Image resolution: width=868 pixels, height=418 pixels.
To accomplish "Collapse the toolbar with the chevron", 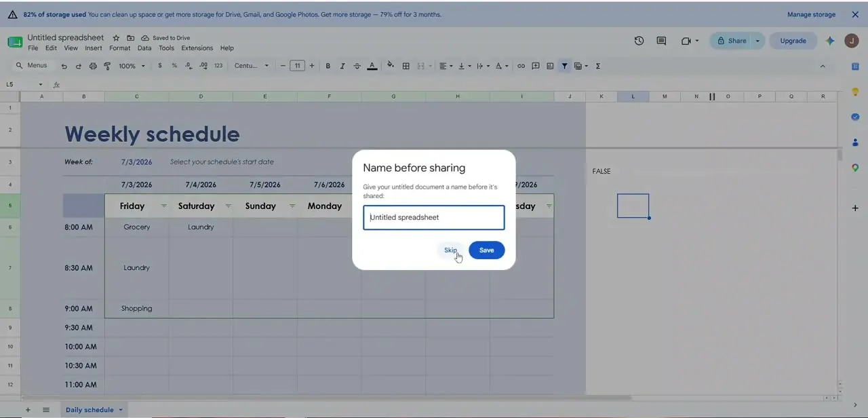I will coord(823,66).
